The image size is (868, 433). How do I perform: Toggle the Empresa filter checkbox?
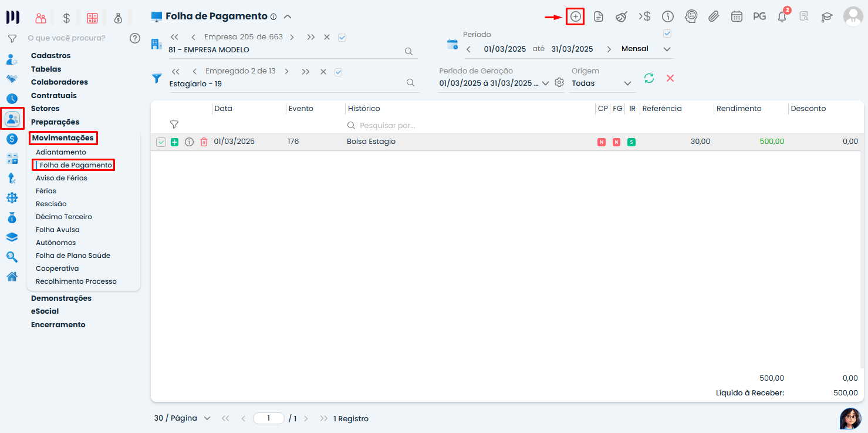point(342,38)
